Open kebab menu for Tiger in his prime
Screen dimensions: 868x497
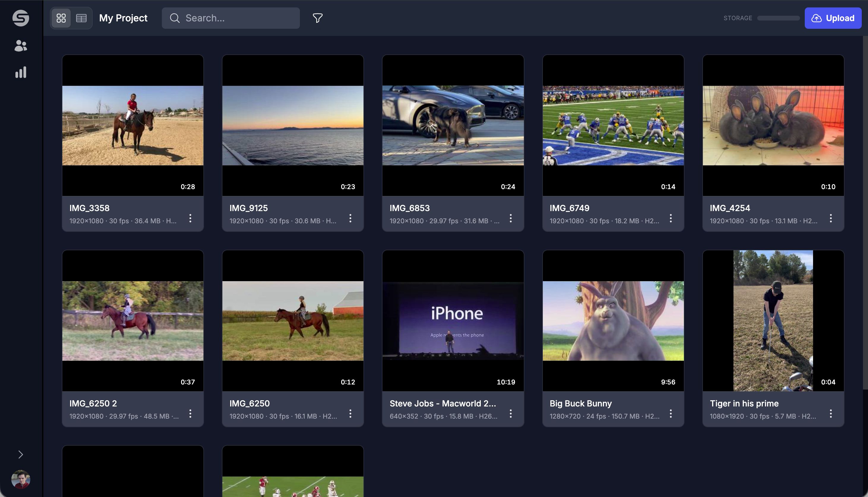831,413
